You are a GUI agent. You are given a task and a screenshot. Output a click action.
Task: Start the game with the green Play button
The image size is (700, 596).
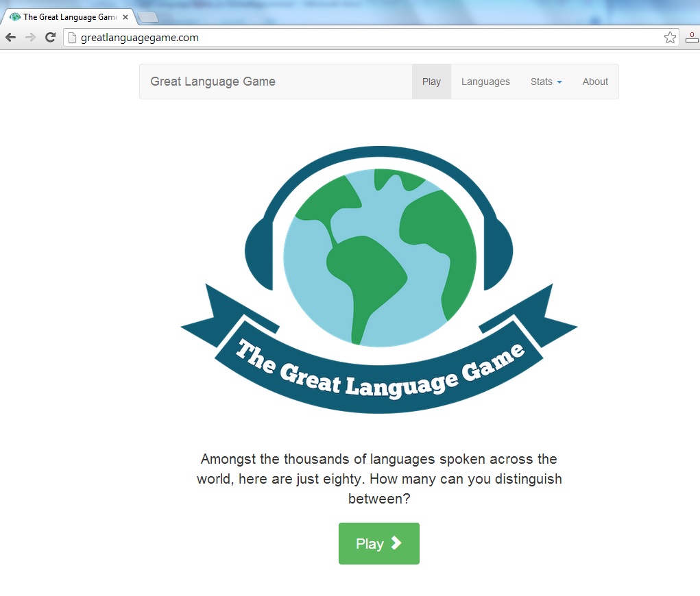pyautogui.click(x=378, y=543)
